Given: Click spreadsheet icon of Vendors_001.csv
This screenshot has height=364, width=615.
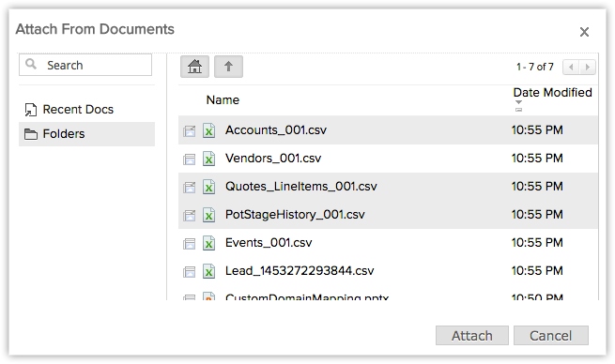Looking at the screenshot, I should (x=208, y=159).
